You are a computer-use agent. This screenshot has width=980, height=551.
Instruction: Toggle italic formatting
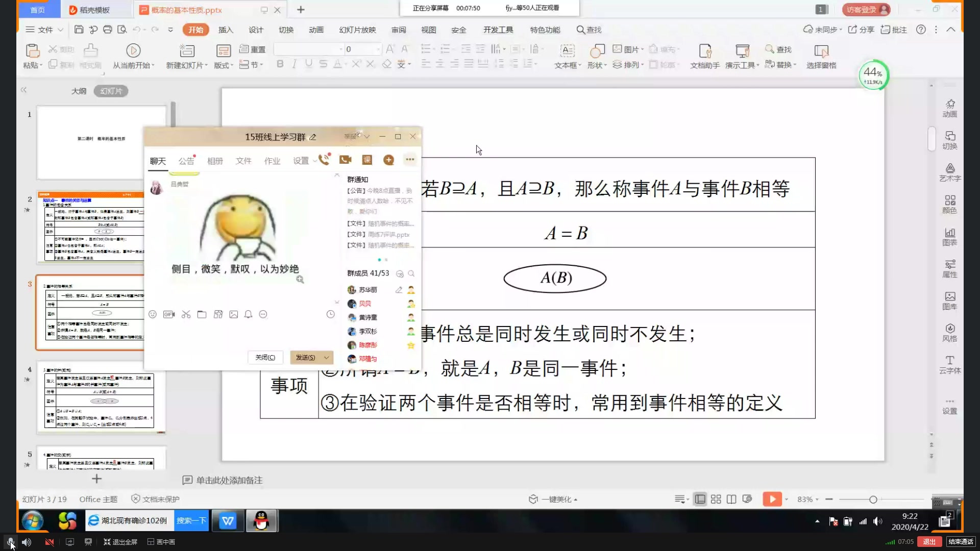(293, 64)
